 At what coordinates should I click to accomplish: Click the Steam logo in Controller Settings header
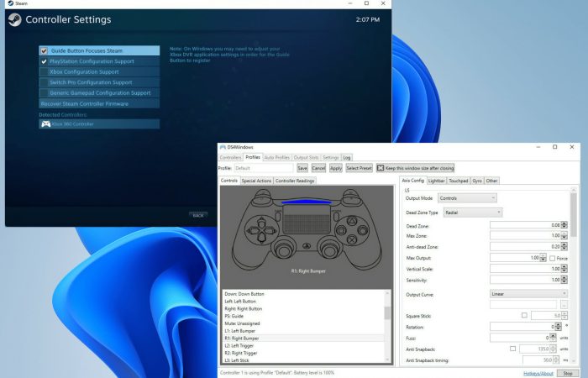point(15,19)
